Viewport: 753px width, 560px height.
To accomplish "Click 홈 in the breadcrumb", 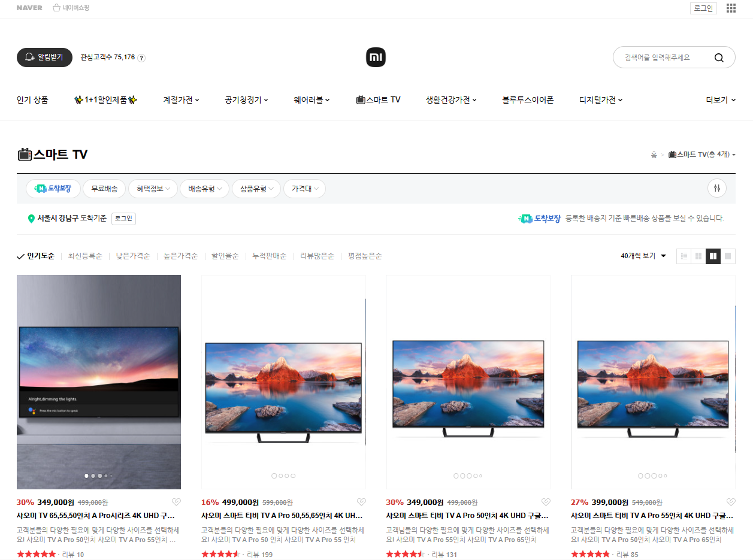I will (654, 155).
